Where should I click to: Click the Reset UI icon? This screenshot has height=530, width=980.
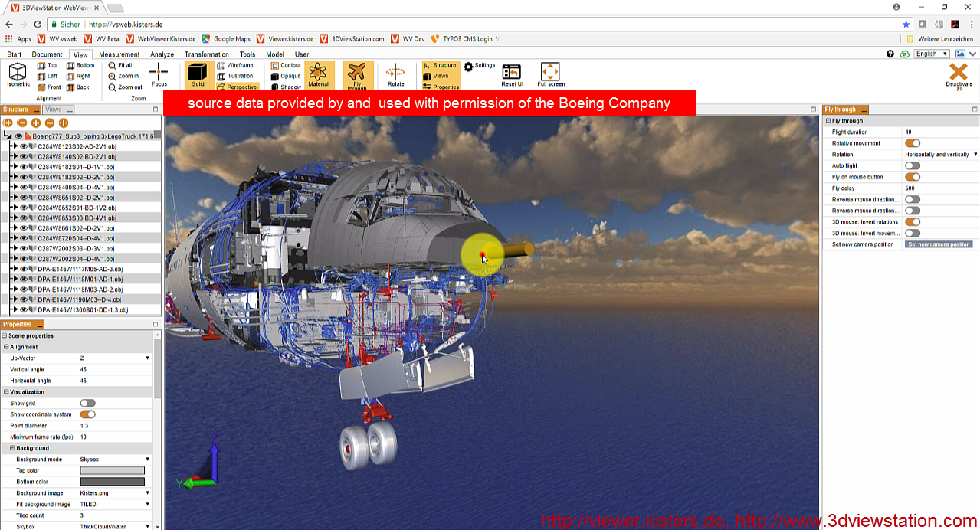(512, 75)
